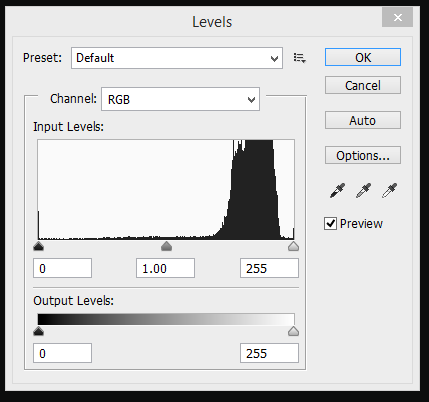Image resolution: width=429 pixels, height=402 pixels.
Task: Open the Channel dropdown showing RGB
Action: [180, 99]
